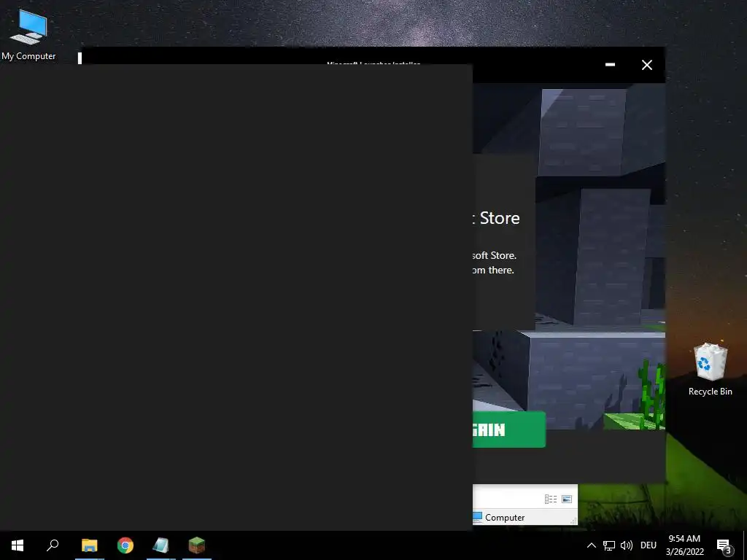Open the network status tray icon
Image resolution: width=747 pixels, height=560 pixels.
coord(609,545)
